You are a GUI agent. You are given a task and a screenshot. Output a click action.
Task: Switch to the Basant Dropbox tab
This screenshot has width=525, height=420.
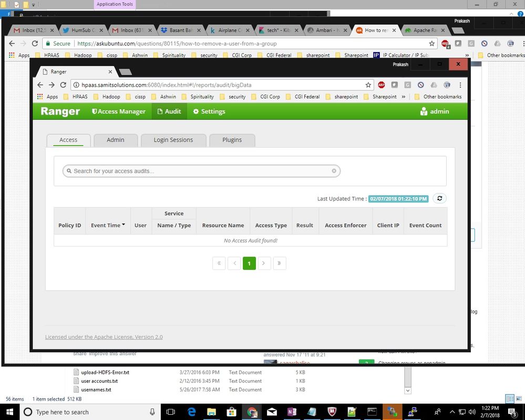[x=181, y=30]
